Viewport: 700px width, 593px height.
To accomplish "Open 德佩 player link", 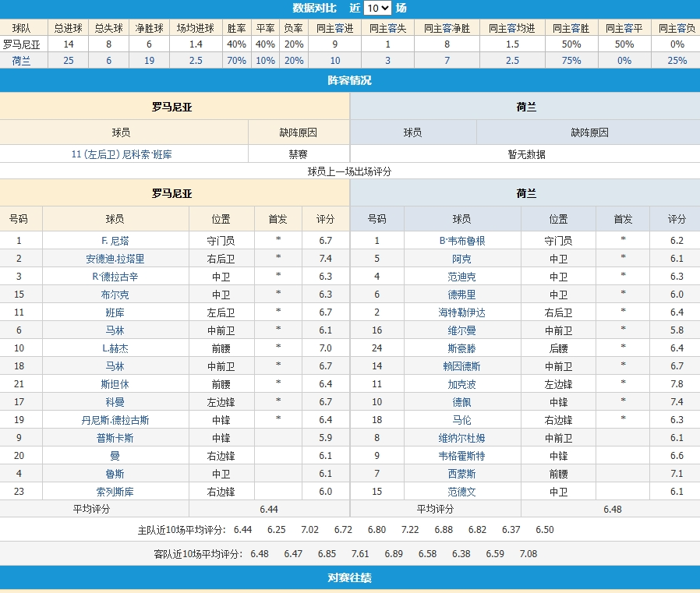I will 461,402.
